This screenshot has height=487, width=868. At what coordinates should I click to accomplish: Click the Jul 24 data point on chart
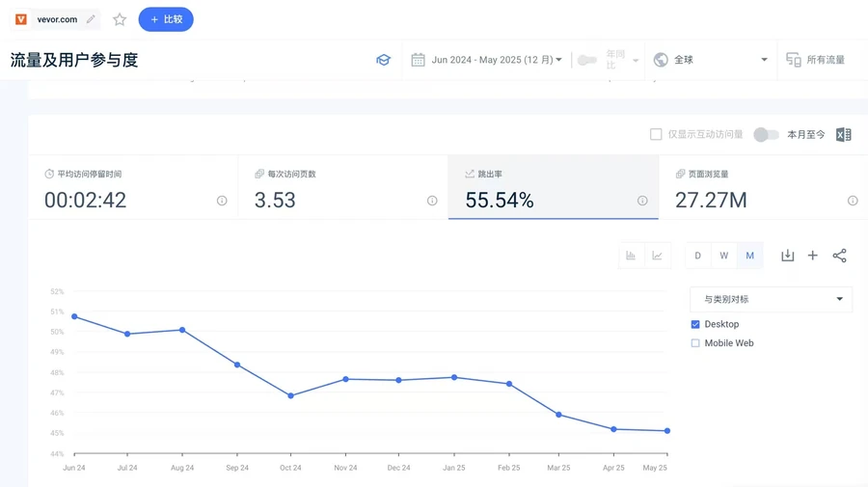(127, 334)
